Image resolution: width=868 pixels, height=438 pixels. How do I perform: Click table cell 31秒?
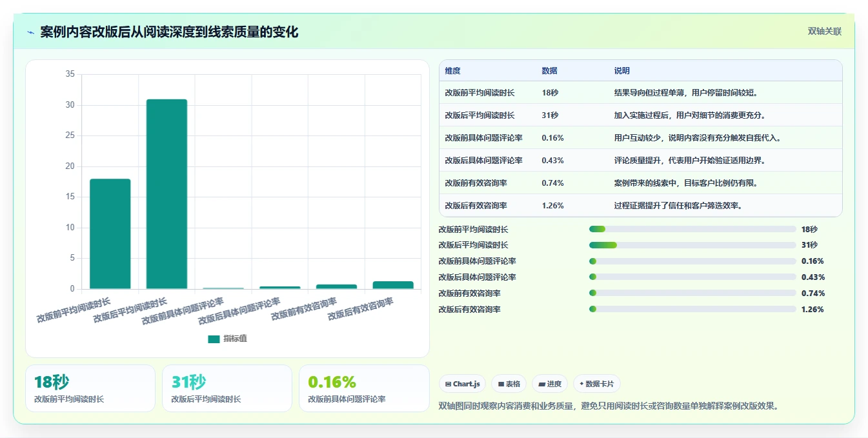[x=550, y=115]
